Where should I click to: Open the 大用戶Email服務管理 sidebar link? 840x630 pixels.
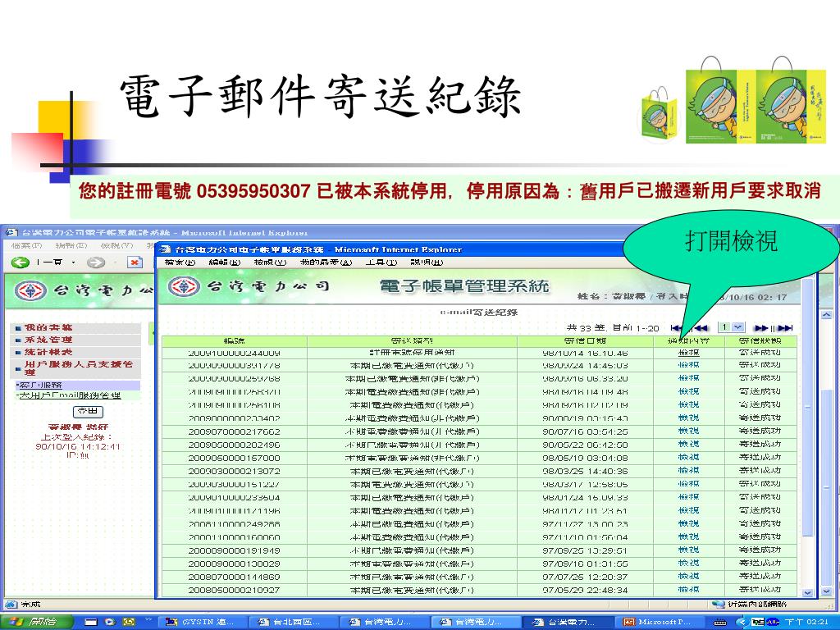[x=71, y=396]
